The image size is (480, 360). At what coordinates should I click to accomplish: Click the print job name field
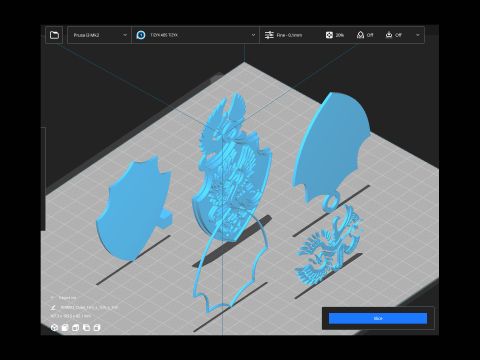[89, 307]
